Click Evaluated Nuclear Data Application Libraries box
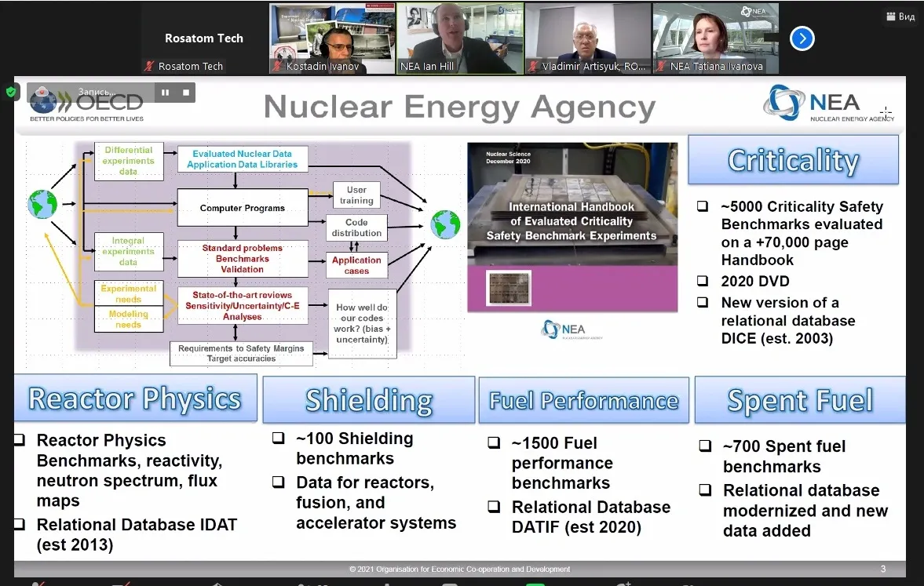The width and height of the screenshot is (924, 586). (243, 159)
